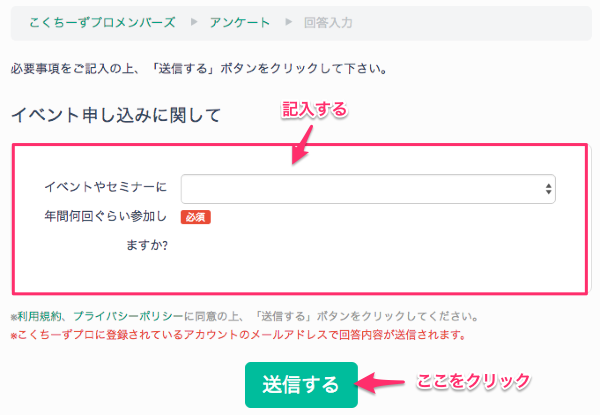Click the イベントやセミナーに年間何回ぐらい参加しますか question label
This screenshot has width=600, height=415.
click(x=105, y=214)
